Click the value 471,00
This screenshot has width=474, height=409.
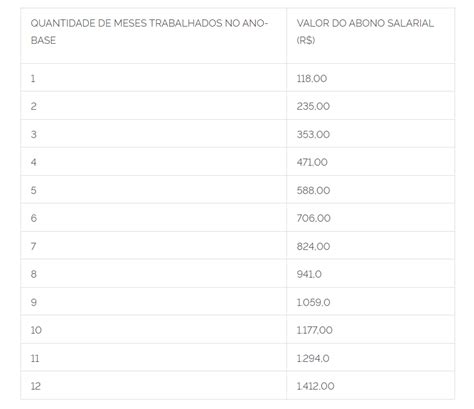(312, 162)
